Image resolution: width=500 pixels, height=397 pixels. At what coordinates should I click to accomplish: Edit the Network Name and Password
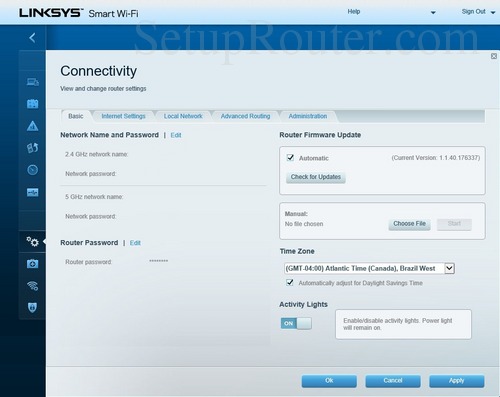pyautogui.click(x=176, y=135)
